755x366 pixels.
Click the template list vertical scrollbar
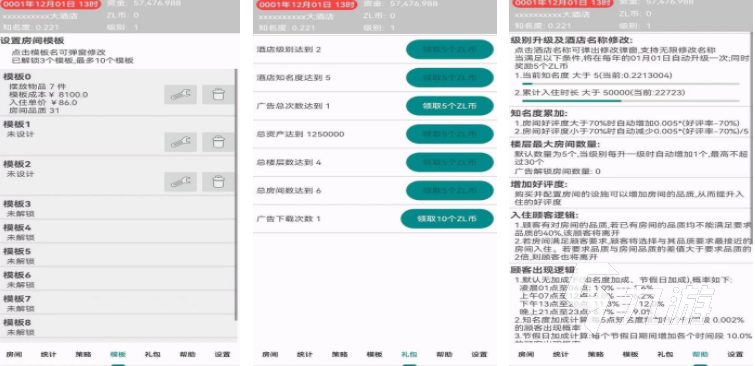coord(236,194)
